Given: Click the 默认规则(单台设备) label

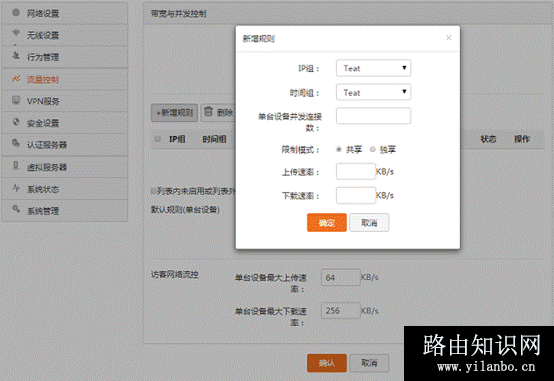Looking at the screenshot, I should coord(185,210).
